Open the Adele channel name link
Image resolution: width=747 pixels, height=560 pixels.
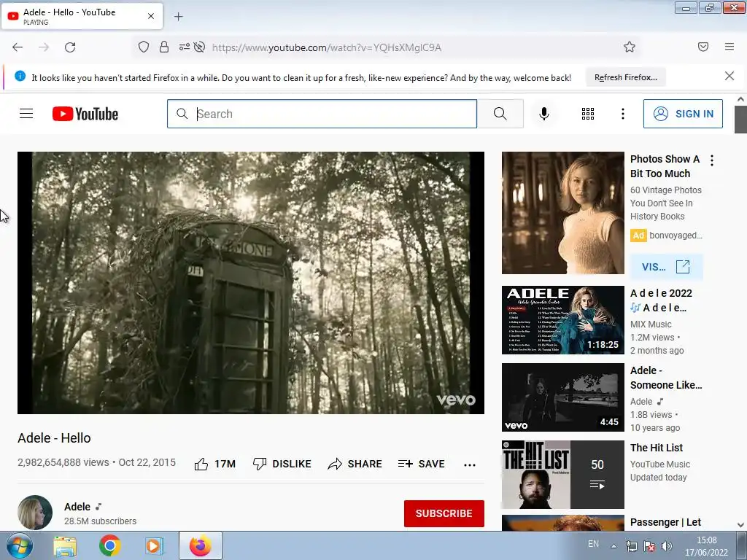(77, 507)
